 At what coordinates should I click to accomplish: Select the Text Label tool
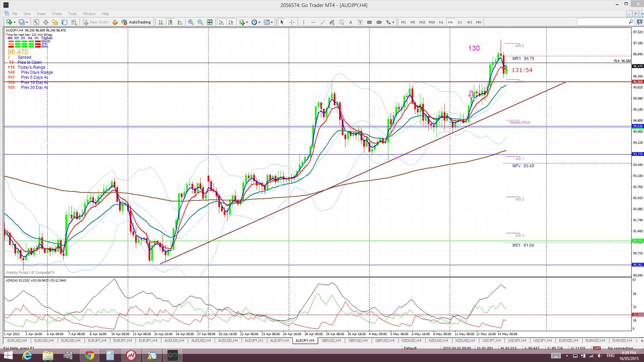360,22
